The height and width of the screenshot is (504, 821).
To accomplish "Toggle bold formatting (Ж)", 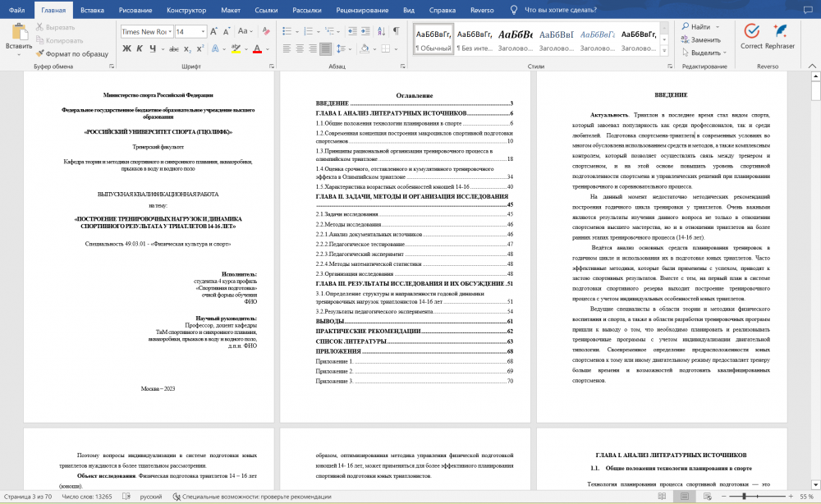I will [127, 48].
